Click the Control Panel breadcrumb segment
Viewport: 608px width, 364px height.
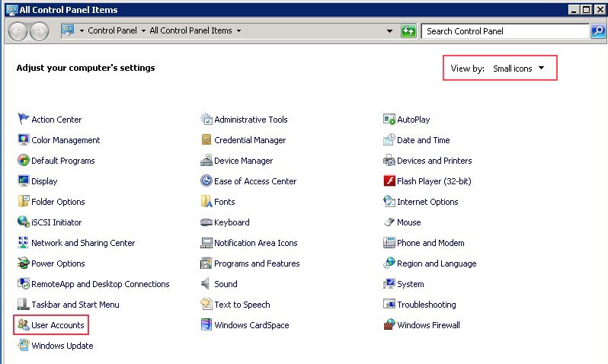pos(112,30)
